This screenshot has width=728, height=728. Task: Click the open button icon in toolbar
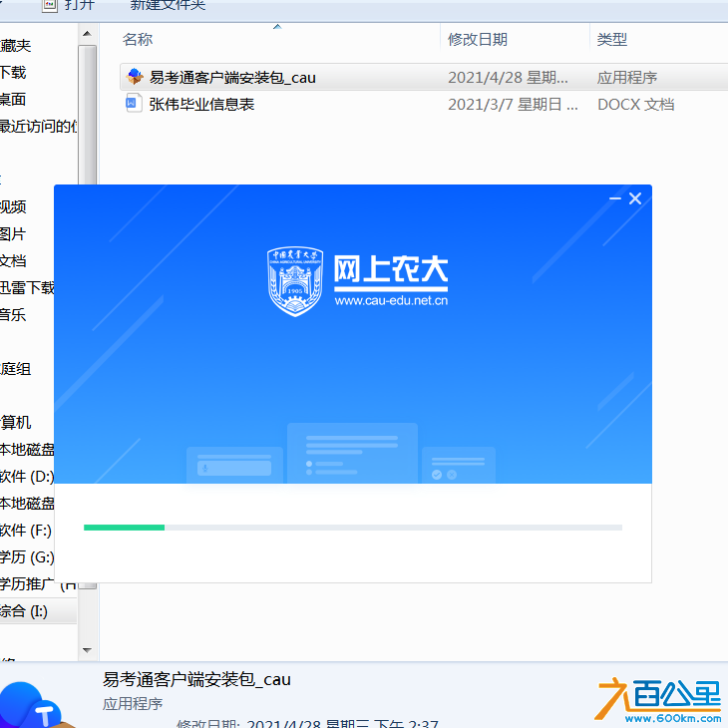tap(50, 5)
